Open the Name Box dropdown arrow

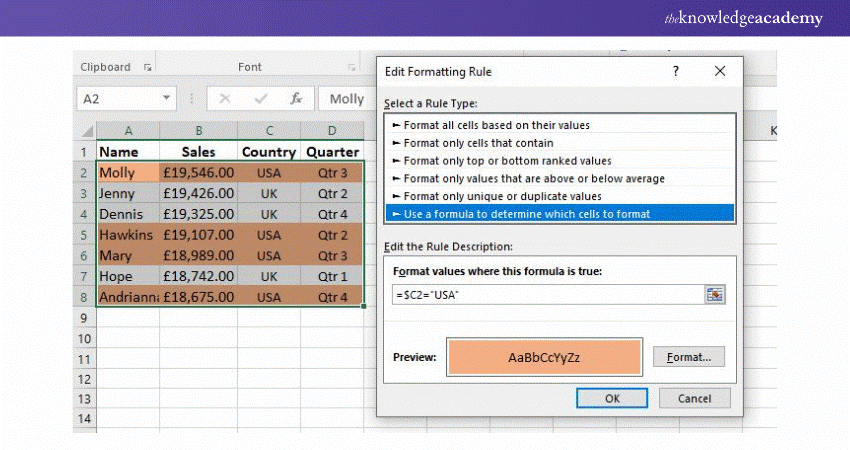(167, 99)
